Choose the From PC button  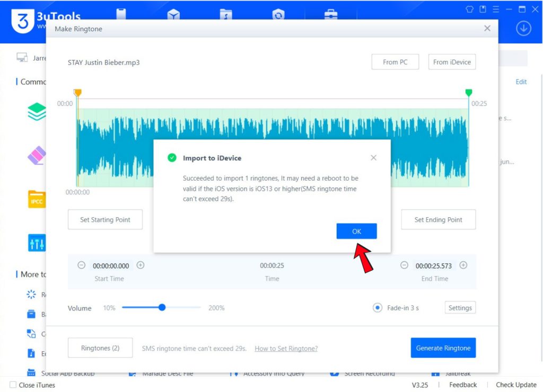point(395,62)
